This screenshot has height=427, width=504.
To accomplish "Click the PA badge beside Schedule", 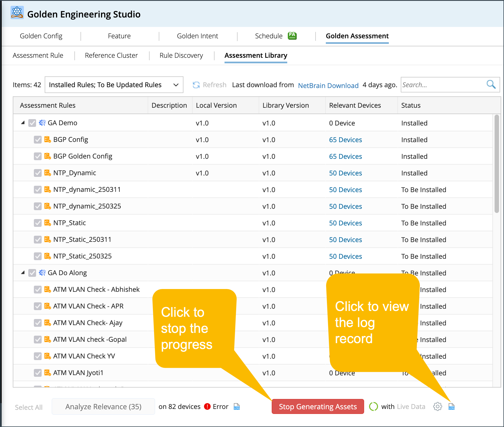I will [x=292, y=36].
